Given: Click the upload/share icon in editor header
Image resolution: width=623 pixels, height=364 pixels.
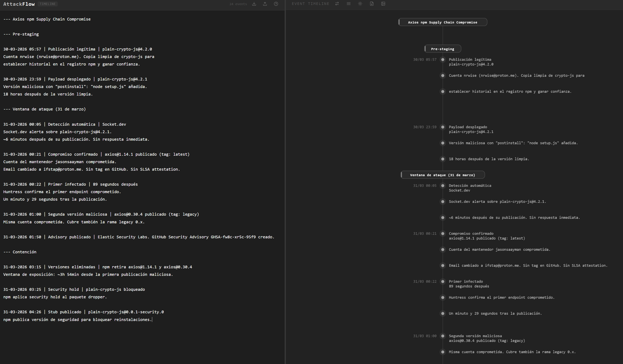Looking at the screenshot, I should [x=265, y=4].
